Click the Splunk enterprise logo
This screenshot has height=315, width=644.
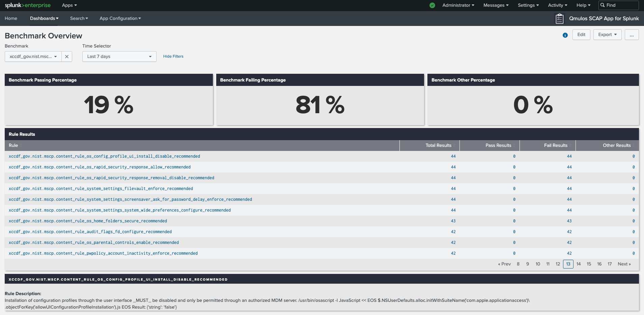point(28,5)
